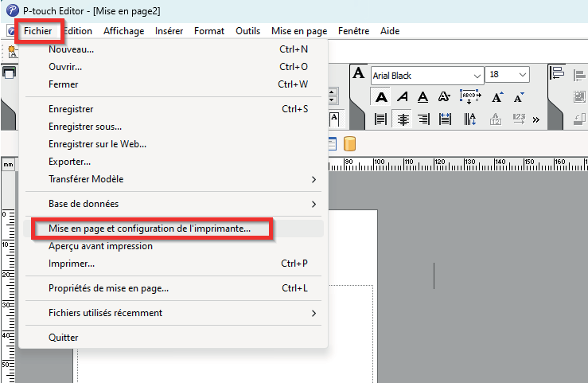Select Imprimer... from the menu
This screenshot has width=588, height=383.
[173, 264]
